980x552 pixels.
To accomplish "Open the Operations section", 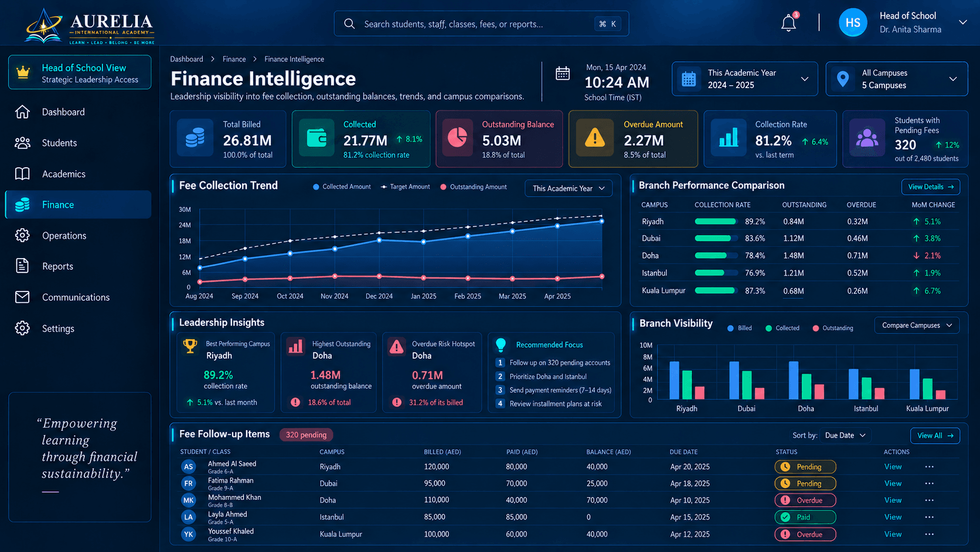I will (79, 235).
